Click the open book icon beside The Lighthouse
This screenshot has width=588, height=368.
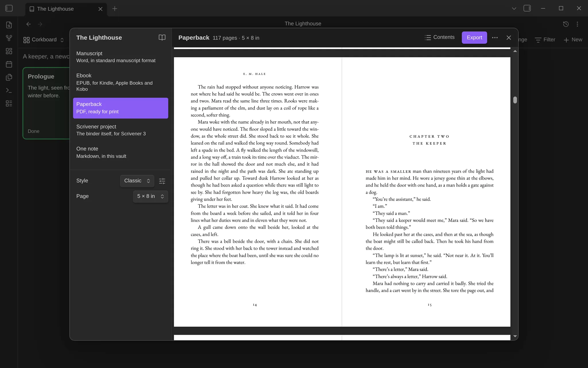coord(162,38)
